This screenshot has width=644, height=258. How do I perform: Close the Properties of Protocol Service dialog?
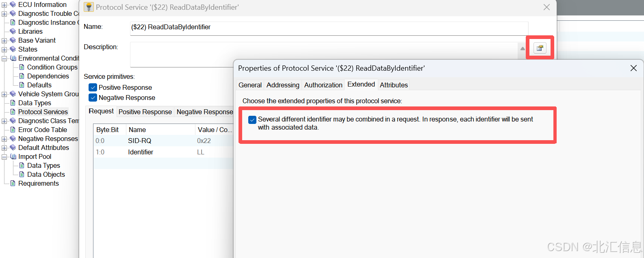[x=633, y=68]
